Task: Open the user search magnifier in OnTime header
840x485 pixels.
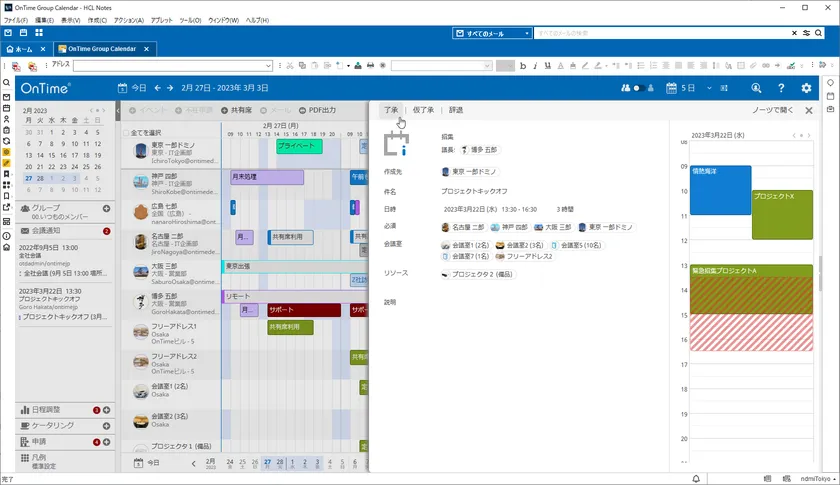Action: tap(756, 88)
